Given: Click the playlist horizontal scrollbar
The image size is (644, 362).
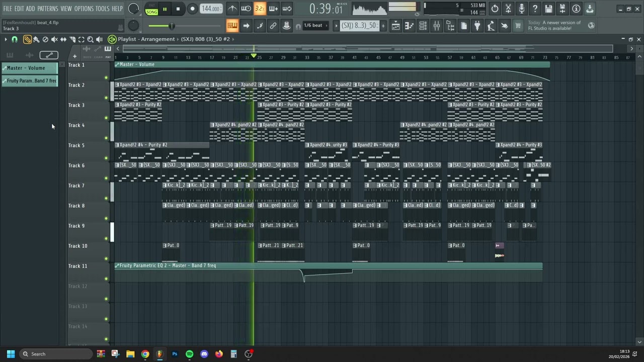Looking at the screenshot, I should pyautogui.click(x=368, y=49).
